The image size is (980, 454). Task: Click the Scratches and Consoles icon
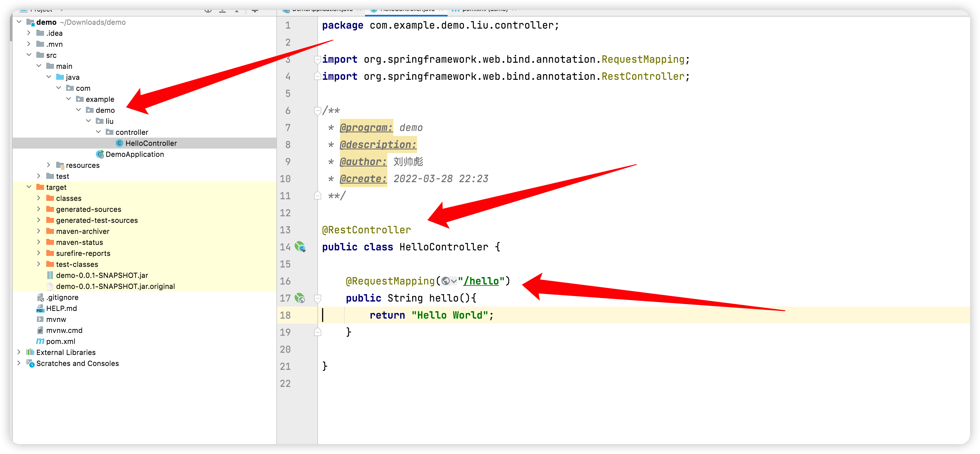31,363
